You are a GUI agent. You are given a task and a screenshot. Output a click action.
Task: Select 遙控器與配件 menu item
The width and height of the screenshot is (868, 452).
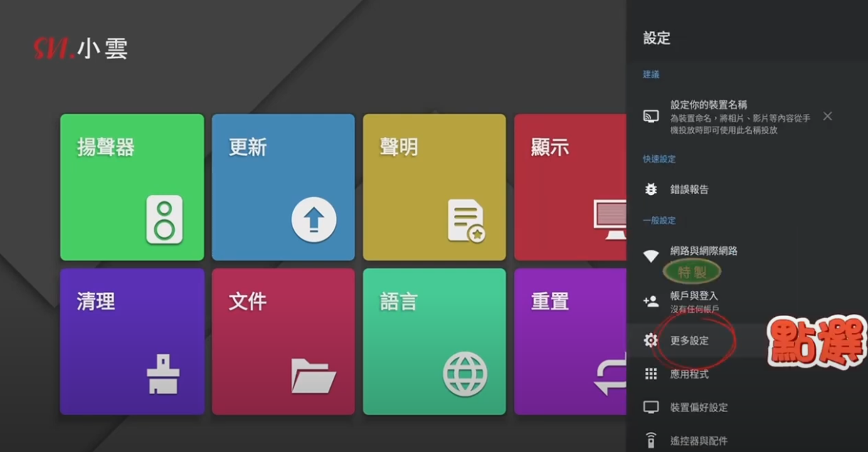point(699,441)
